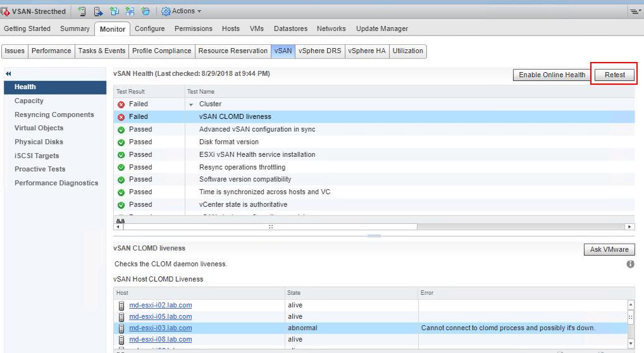Open the md-esxi-i03.lab.com host link
644x353 pixels.
[x=161, y=328]
